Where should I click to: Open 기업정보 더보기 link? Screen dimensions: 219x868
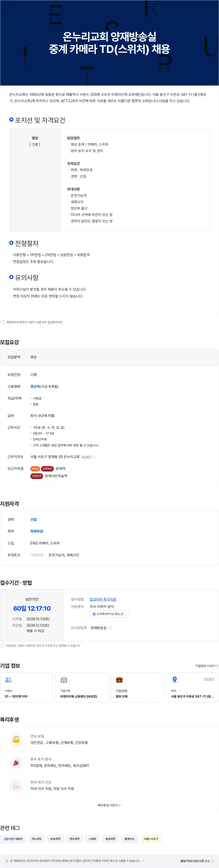click(x=206, y=666)
